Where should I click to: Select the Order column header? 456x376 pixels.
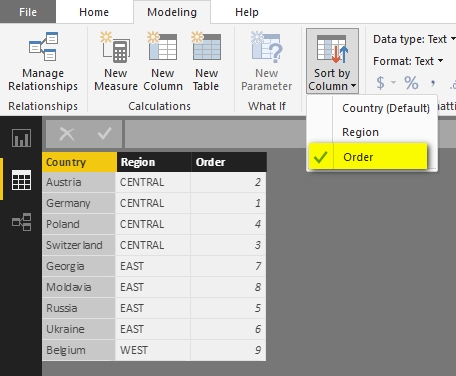click(229, 162)
